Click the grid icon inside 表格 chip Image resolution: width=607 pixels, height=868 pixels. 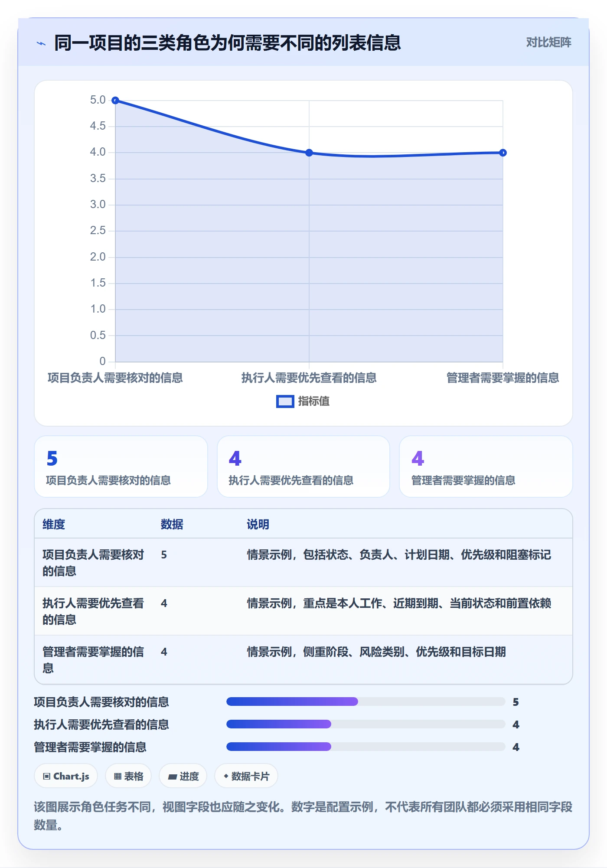click(118, 777)
